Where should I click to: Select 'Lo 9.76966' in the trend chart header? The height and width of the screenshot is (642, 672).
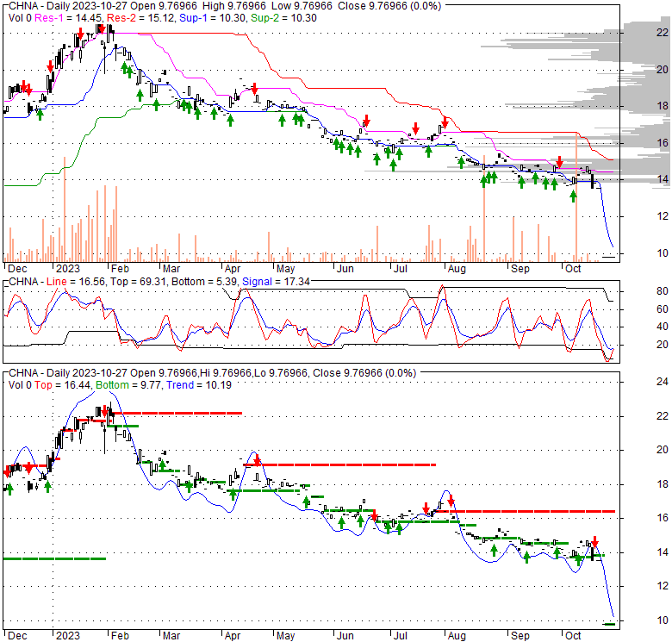(x=281, y=373)
